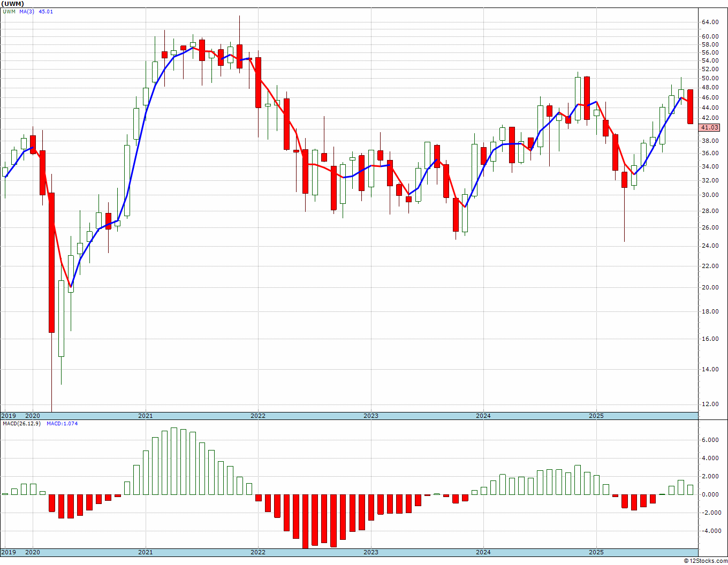Click 2022 on the price chart time axis
This screenshot has height=565, width=728.
(258, 416)
